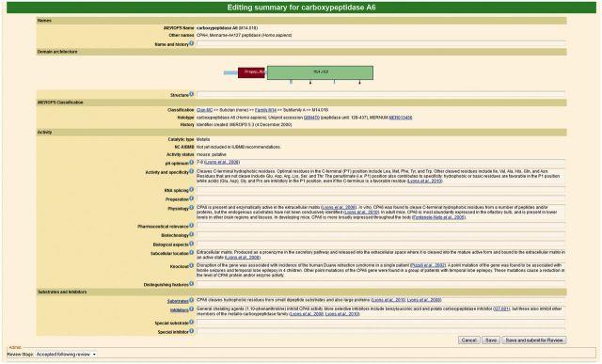Open the MERNUM MER013456 link
Screen dimensions: 602x364
point(401,118)
